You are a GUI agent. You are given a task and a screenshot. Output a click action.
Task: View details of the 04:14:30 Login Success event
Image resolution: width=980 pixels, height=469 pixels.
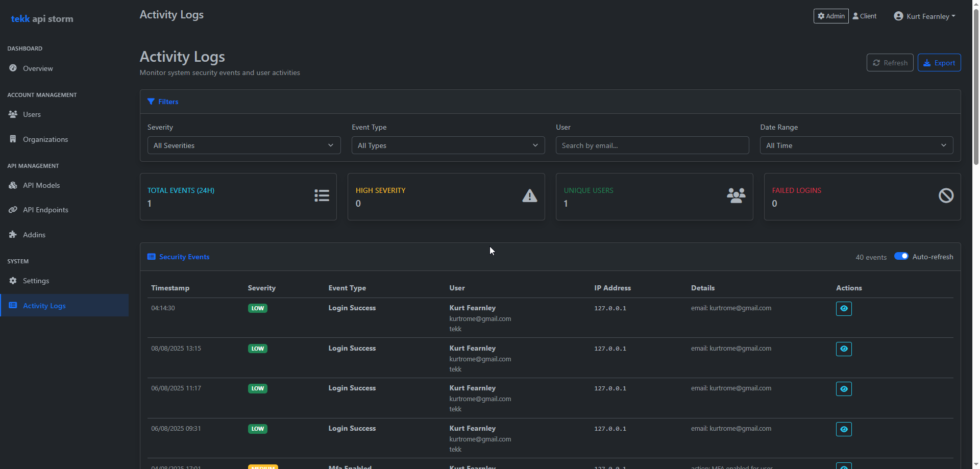[x=843, y=308]
